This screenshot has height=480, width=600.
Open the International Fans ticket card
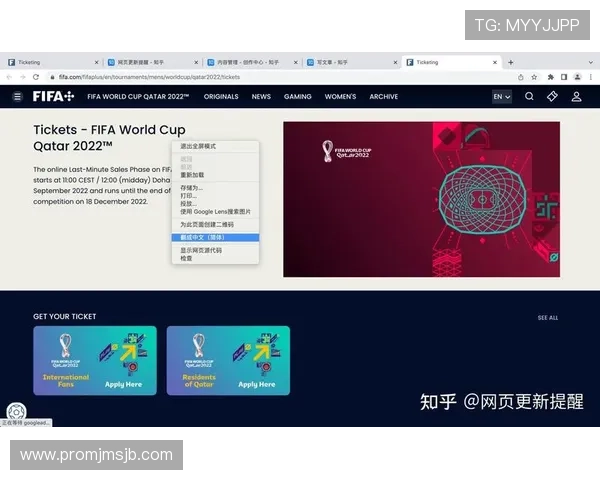(x=95, y=361)
